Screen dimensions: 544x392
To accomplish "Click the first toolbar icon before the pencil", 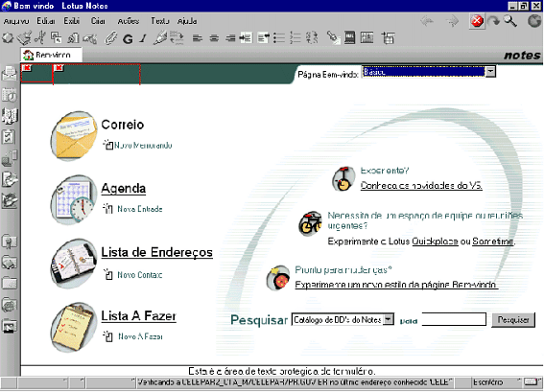I will pos(8,37).
